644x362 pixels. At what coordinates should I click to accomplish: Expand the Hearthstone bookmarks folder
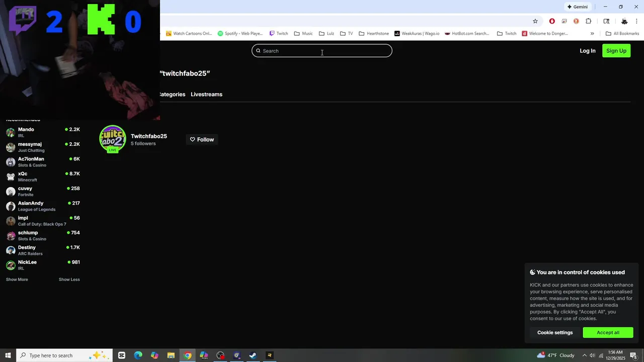click(x=374, y=34)
